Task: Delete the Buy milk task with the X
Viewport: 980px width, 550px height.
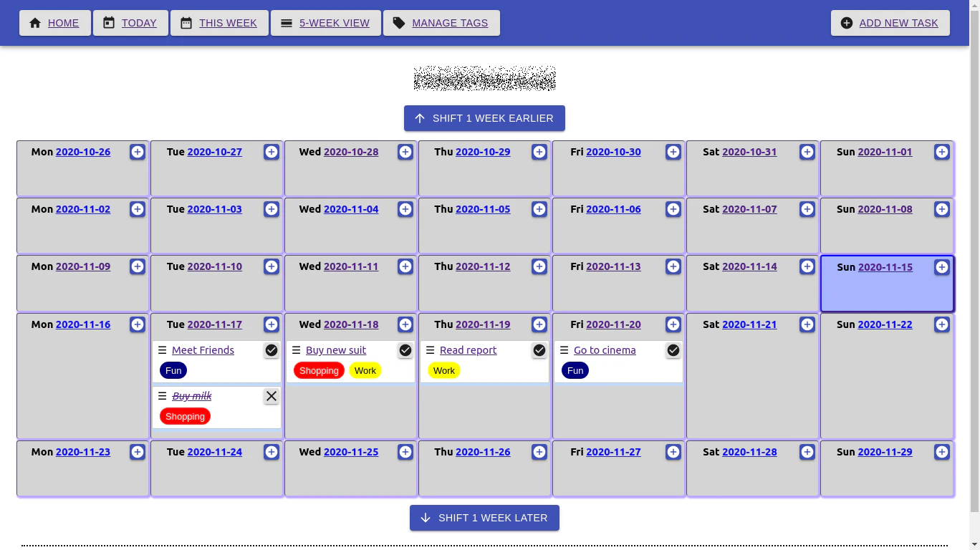Action: coord(272,396)
